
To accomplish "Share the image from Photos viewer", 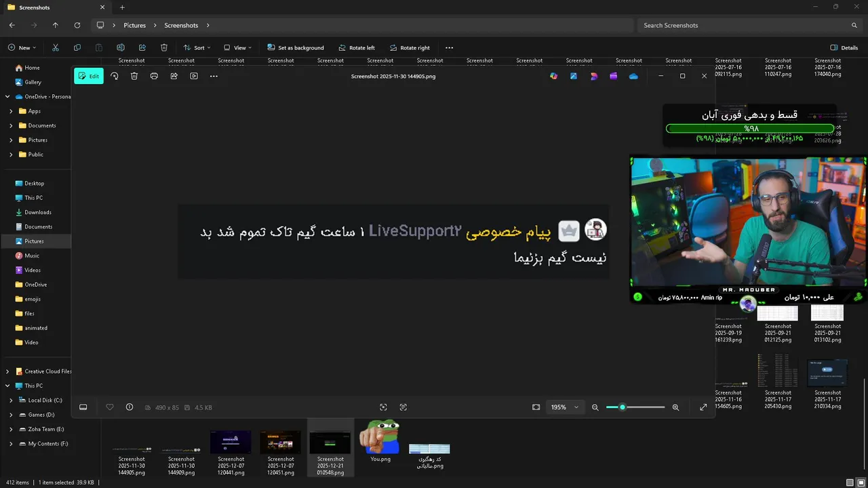I will (x=174, y=76).
